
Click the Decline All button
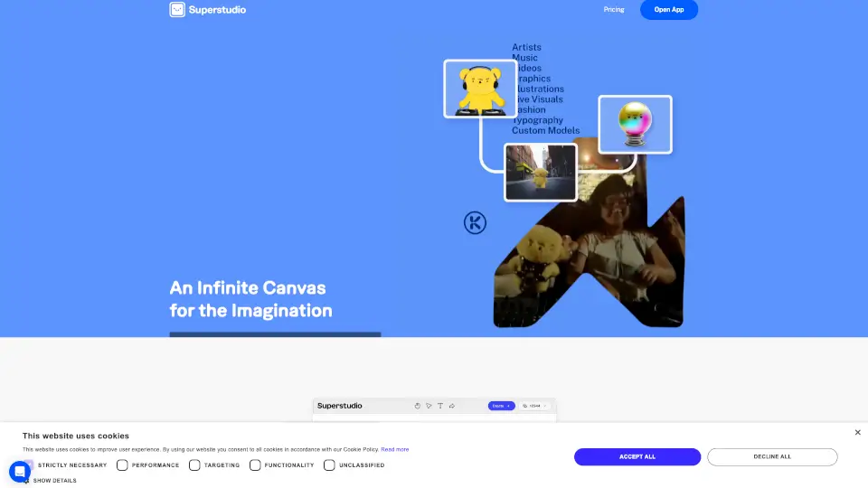coord(772,457)
